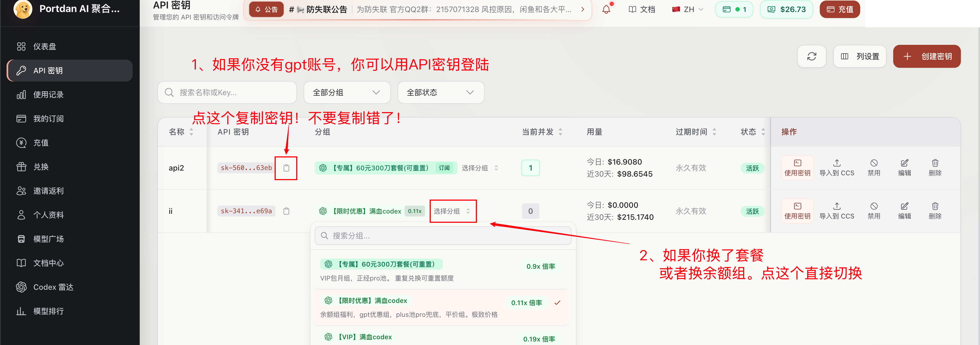Go to 我的订阅 subscriptions
980x345 pixels.
coord(70,118)
